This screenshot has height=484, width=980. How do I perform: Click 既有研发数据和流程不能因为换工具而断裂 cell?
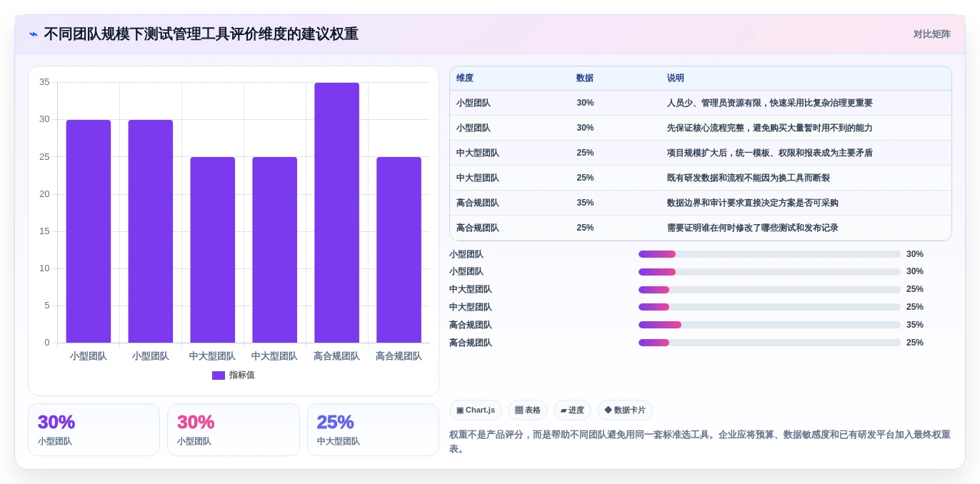pyautogui.click(x=749, y=178)
